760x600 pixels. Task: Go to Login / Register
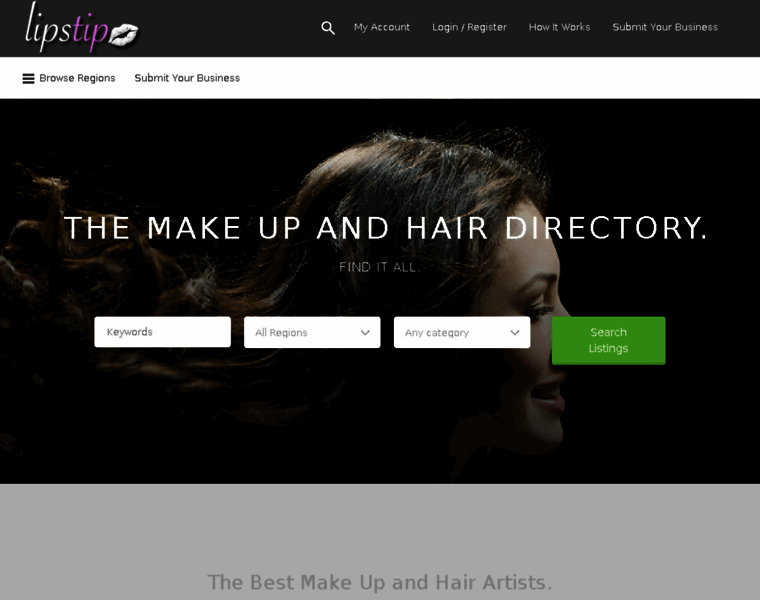[469, 27]
